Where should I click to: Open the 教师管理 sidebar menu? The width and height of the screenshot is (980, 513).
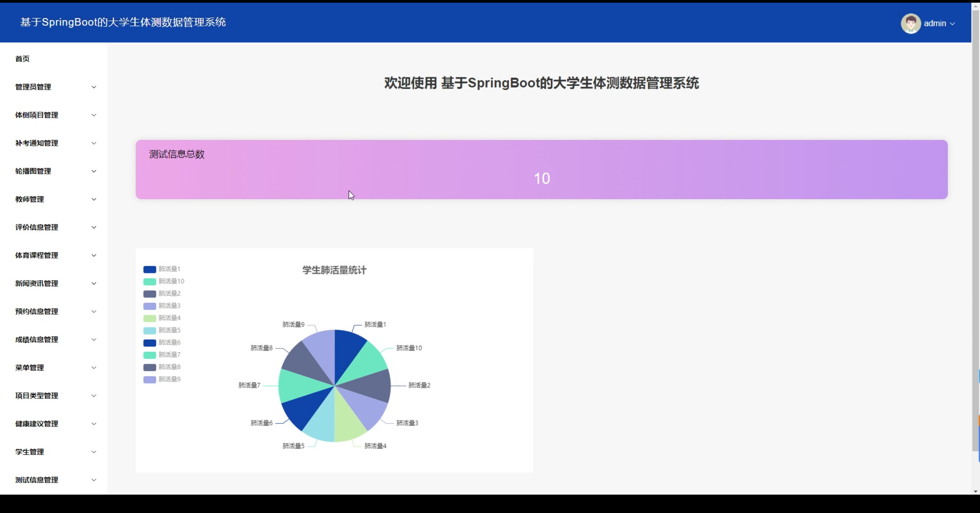pyautogui.click(x=29, y=199)
